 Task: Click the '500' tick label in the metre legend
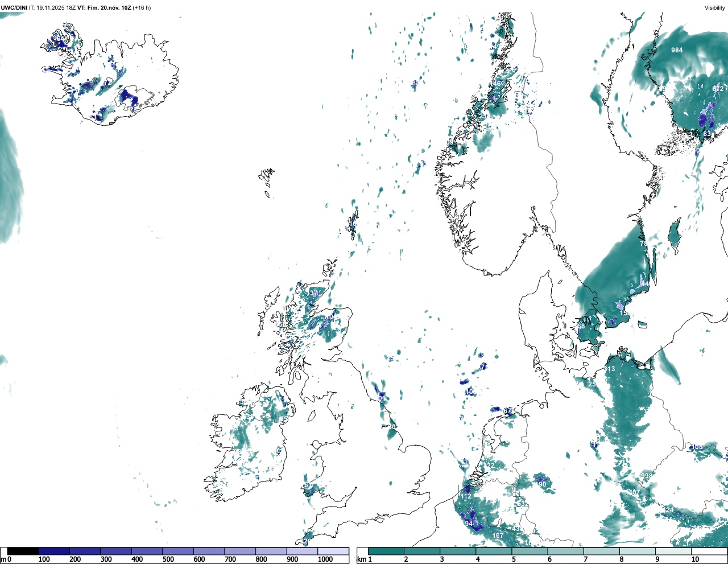pyautogui.click(x=168, y=559)
